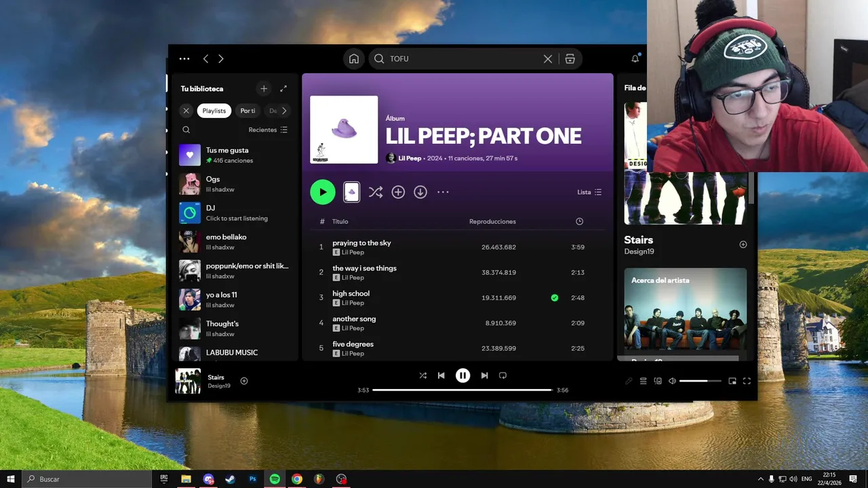The width and height of the screenshot is (868, 488).
Task: Enter fullscreen mode
Action: pos(747,381)
